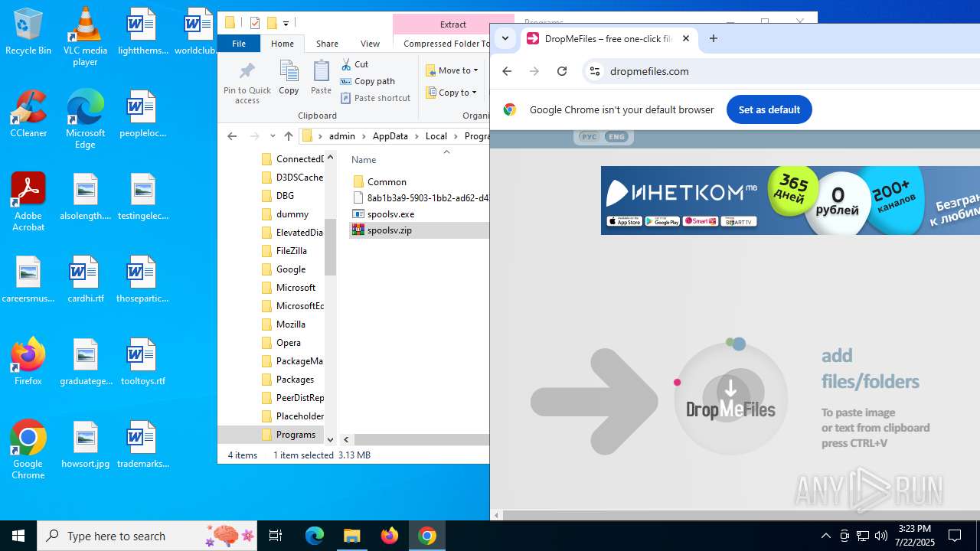This screenshot has height=551, width=980.
Task: Click Paste shortcut in Clipboard group
Action: (375, 98)
